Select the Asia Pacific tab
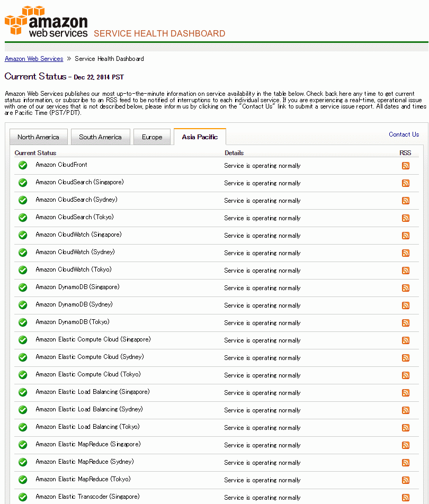This screenshot has height=504, width=429. [200, 137]
